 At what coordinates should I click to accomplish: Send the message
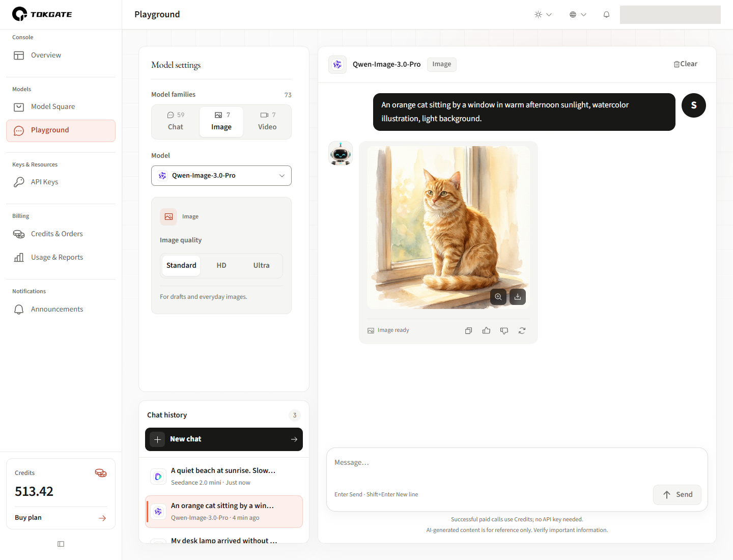(677, 495)
